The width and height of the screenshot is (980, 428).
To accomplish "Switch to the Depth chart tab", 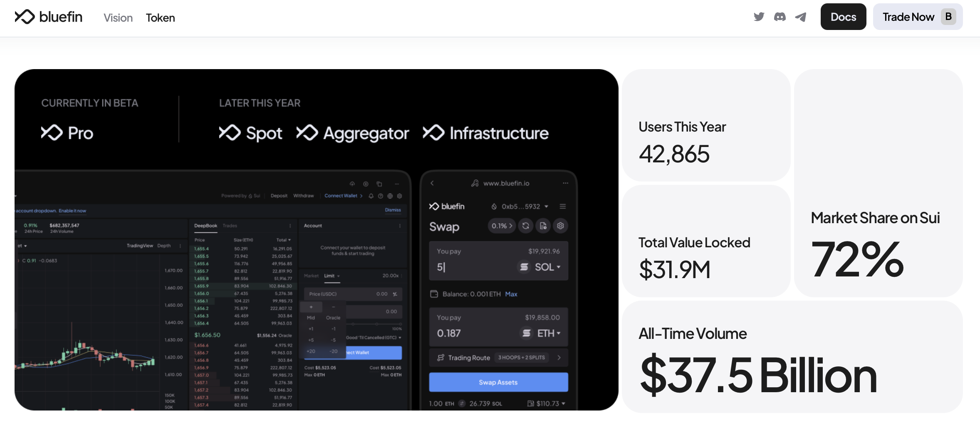I will click(x=164, y=246).
